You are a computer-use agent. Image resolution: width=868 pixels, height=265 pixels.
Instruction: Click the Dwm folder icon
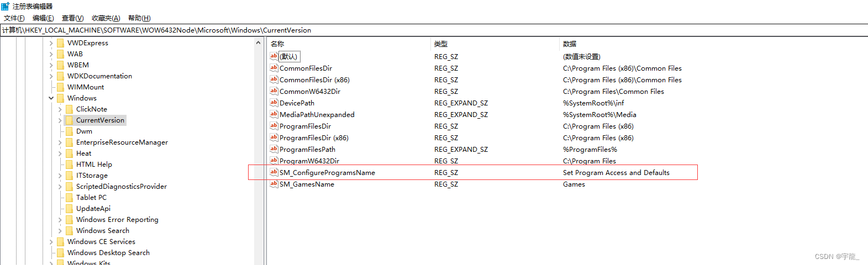point(69,131)
